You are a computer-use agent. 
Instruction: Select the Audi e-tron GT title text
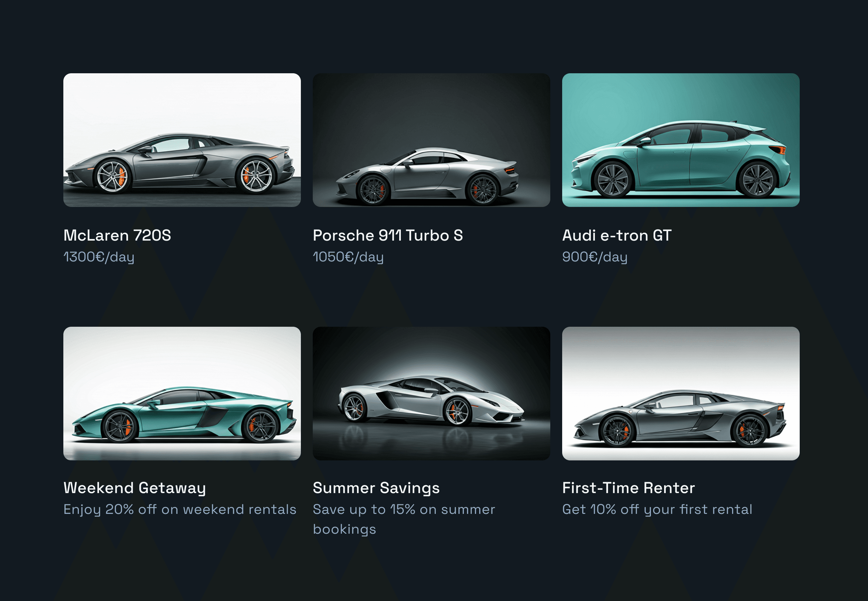coord(617,235)
